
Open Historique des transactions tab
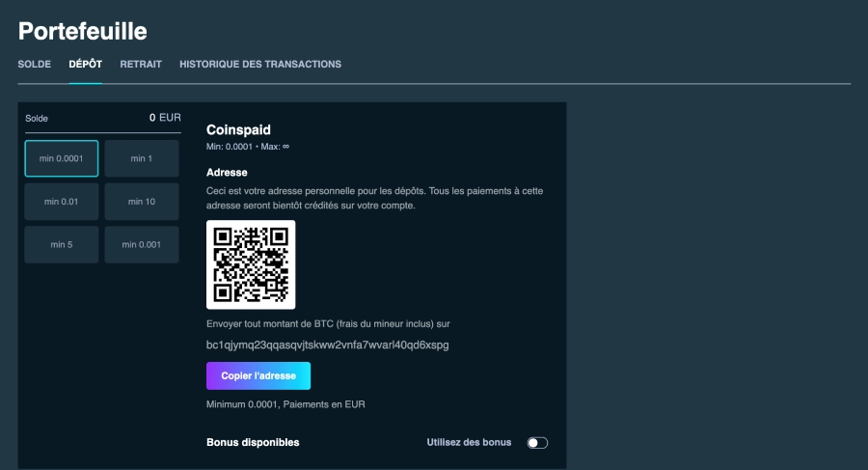[260, 65]
